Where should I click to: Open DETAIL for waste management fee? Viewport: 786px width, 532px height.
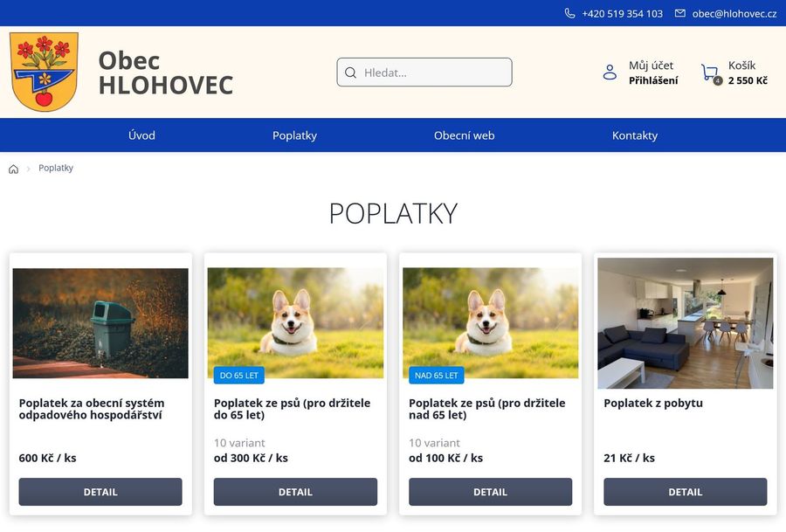tap(100, 492)
